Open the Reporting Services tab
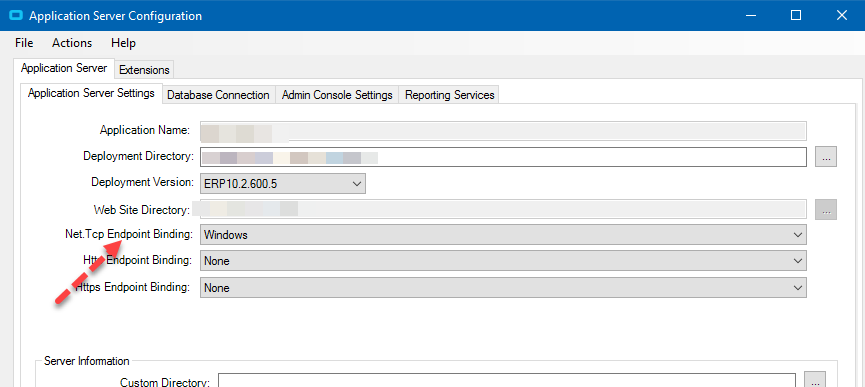 click(450, 95)
